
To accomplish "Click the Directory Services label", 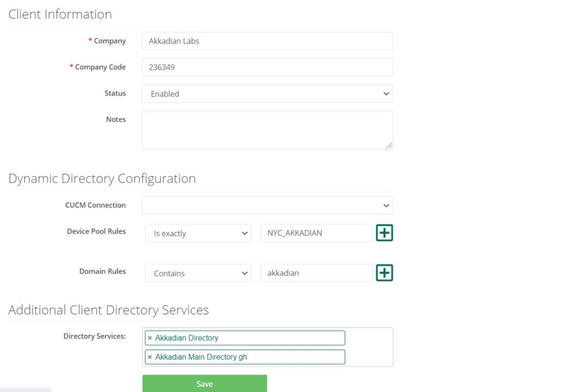I will click(95, 336).
